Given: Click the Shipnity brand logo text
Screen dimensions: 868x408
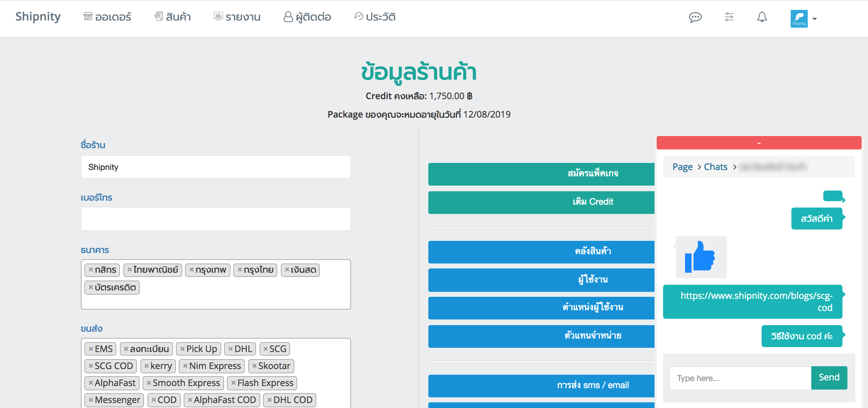Looking at the screenshot, I should click(38, 17).
